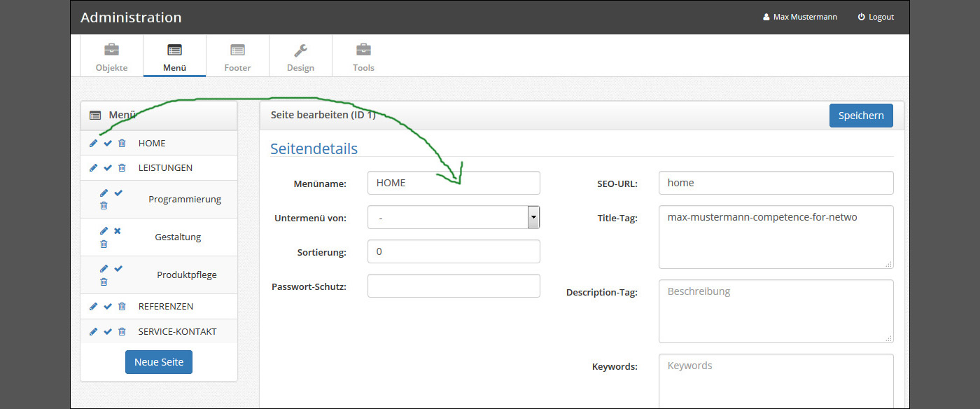Screen dimensions: 980x409
Task: Toggle the checkmark for Programmierung
Action: (118, 193)
